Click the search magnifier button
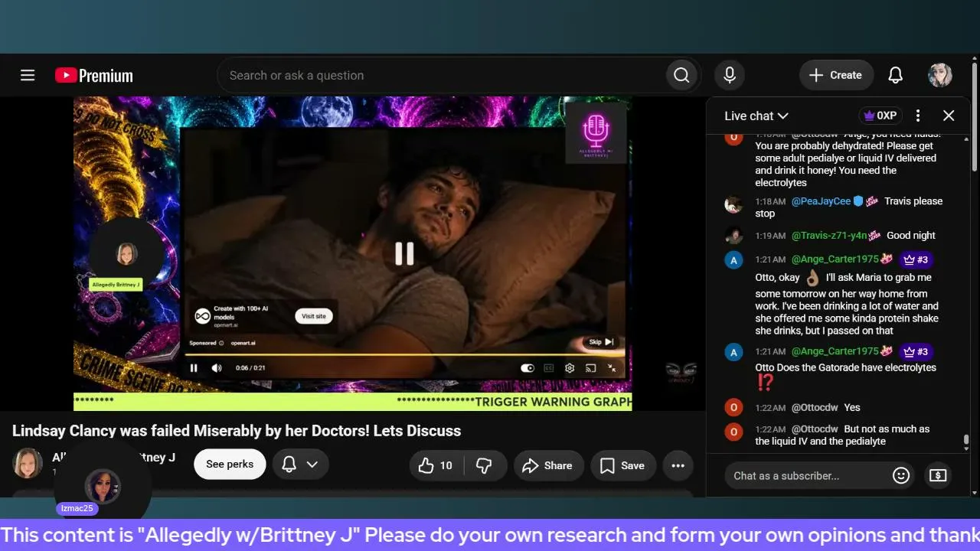The width and height of the screenshot is (980, 551). (x=681, y=75)
